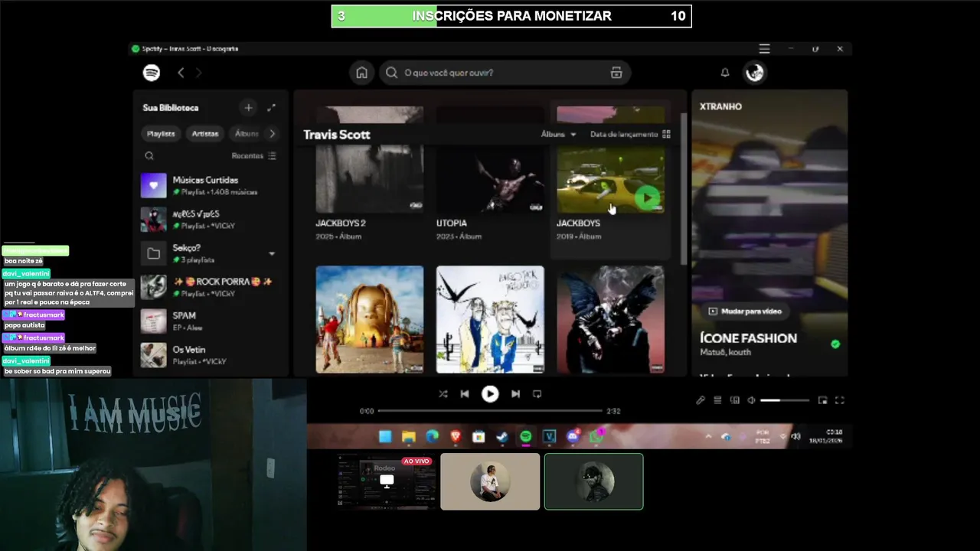
Task: Toggle shuffle playback
Action: tap(443, 393)
